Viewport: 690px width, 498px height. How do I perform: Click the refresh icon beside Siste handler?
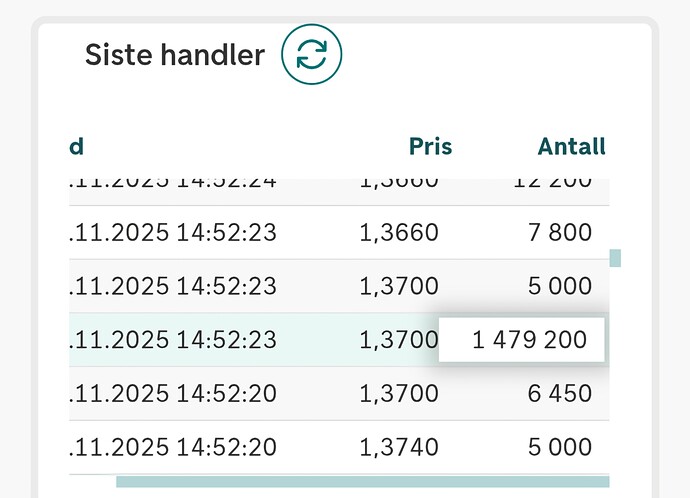tap(312, 54)
